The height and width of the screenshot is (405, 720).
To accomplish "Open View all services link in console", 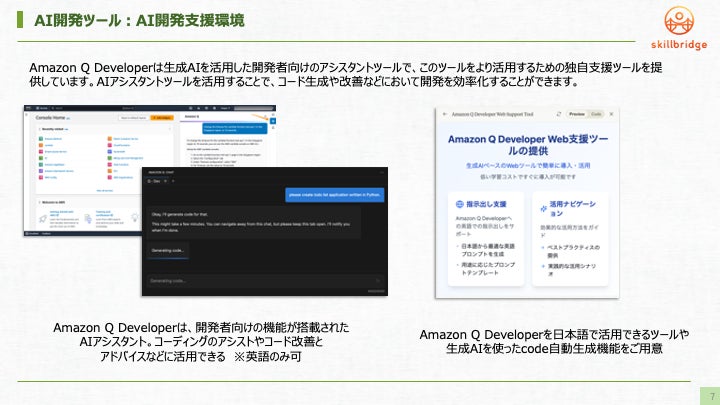I will pos(105,191).
